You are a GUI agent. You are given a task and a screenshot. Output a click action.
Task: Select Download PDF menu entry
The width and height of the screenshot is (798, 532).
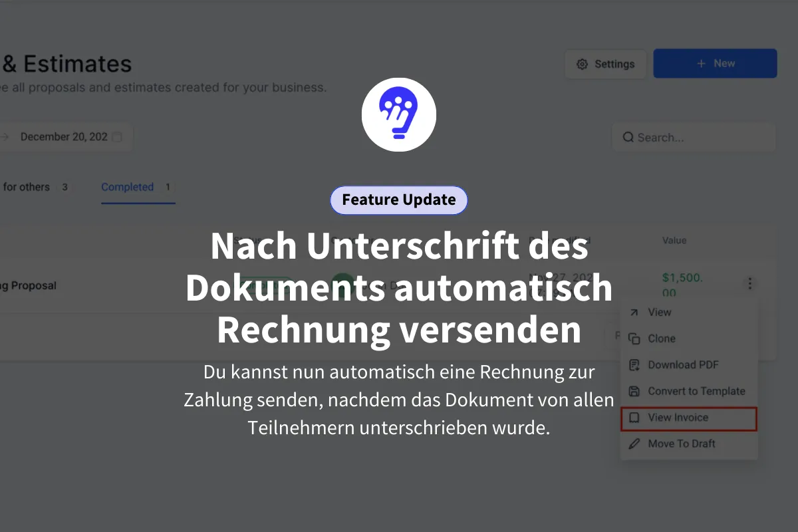coord(689,365)
